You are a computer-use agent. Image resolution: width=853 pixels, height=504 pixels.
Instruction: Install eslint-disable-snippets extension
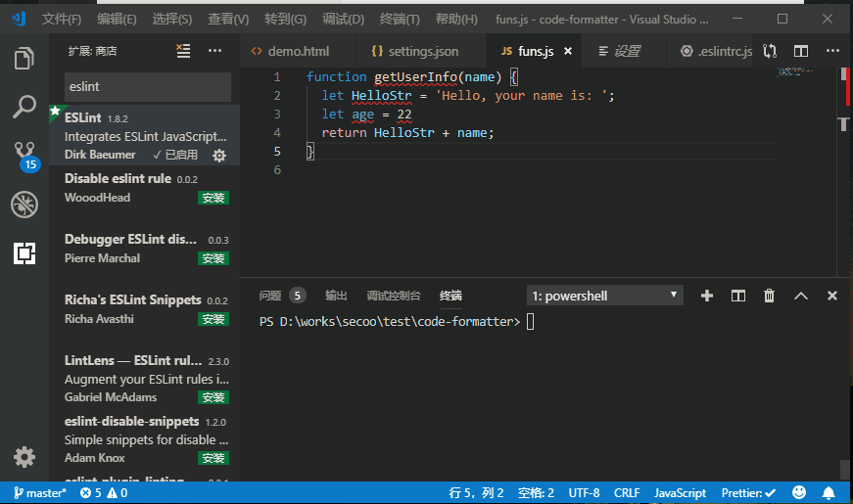click(213, 458)
